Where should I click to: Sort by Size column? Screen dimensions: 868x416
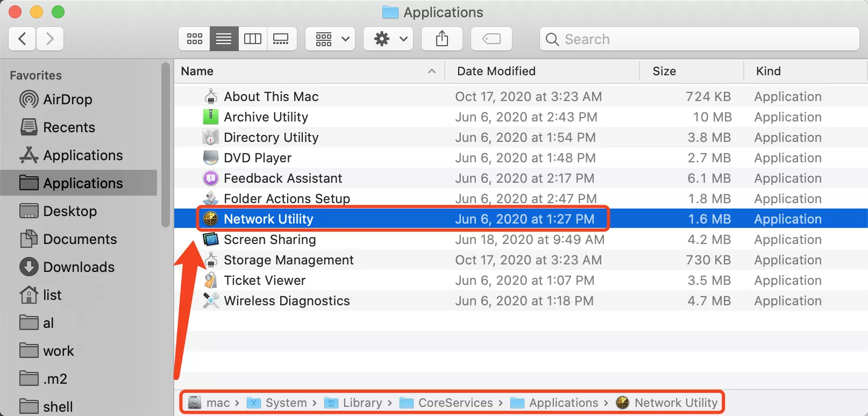click(692, 71)
